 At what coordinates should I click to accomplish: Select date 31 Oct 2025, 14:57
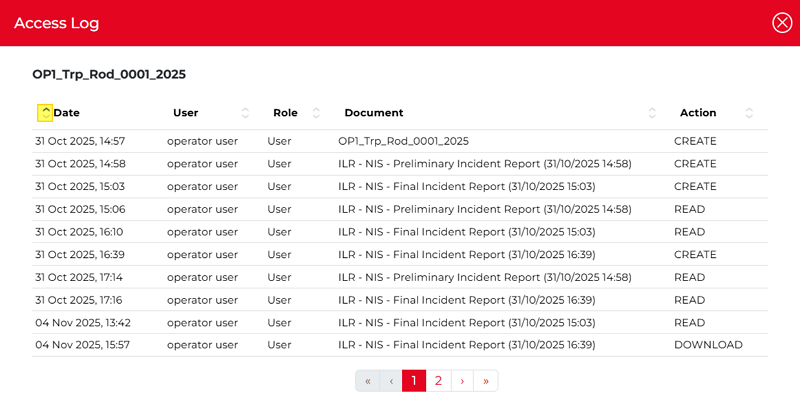tap(80, 141)
